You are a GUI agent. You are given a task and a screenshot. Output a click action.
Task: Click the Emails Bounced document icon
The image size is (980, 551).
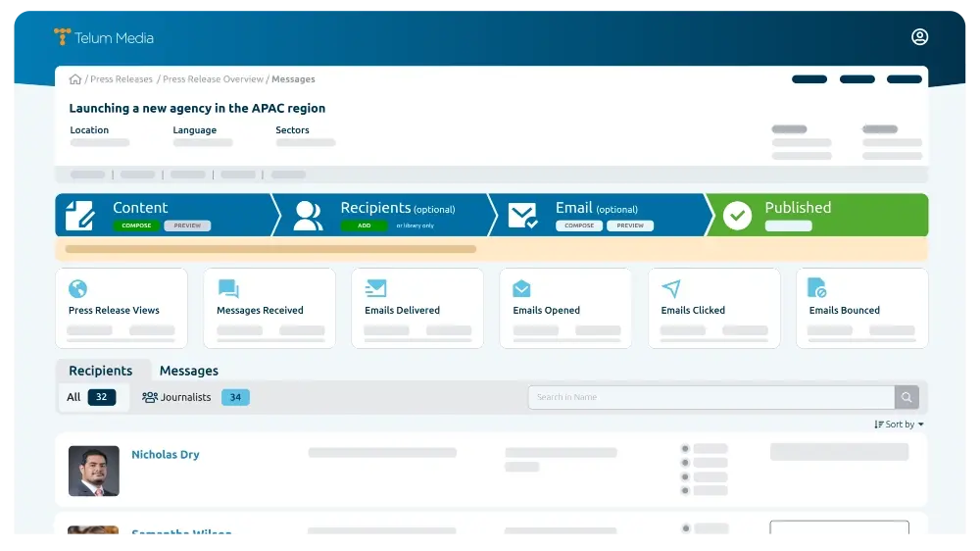tap(817, 287)
